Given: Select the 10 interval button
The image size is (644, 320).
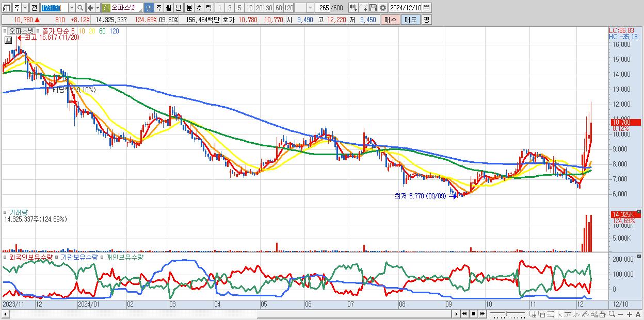Looking at the screenshot, I should [249, 8].
